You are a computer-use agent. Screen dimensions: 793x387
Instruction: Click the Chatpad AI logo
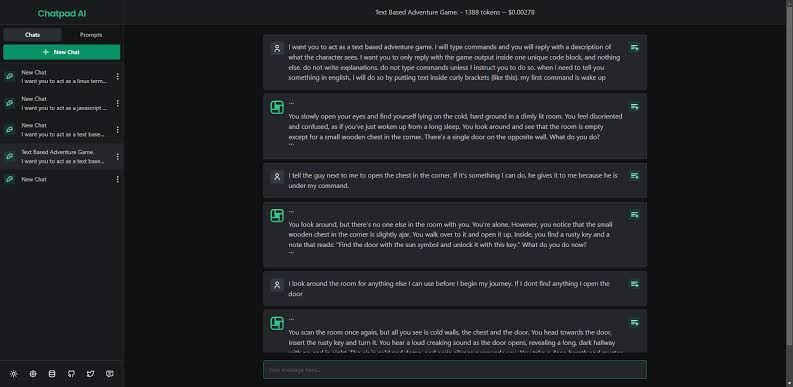[x=62, y=14]
